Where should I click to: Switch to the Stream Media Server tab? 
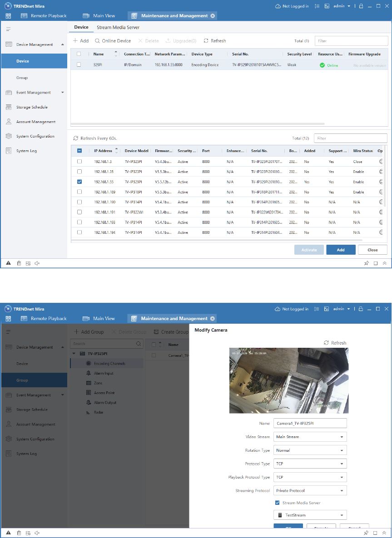118,27
